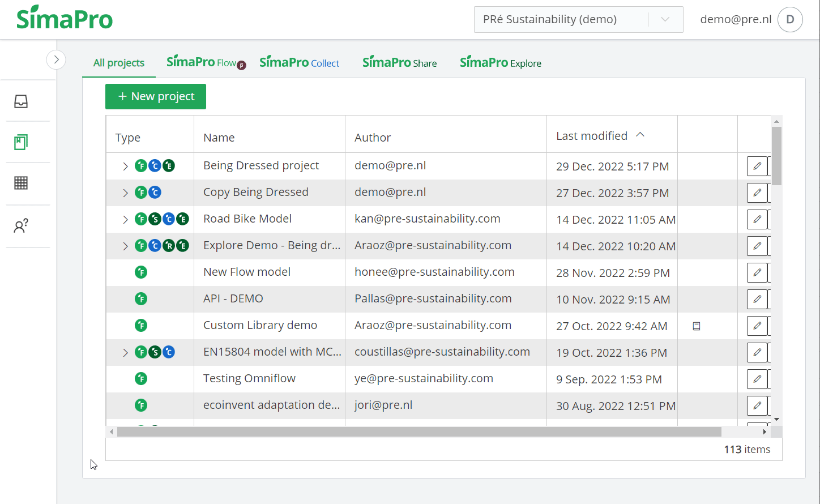Switch to the SimaPro Collect tab
Image resolution: width=820 pixels, height=504 pixels.
(300, 62)
